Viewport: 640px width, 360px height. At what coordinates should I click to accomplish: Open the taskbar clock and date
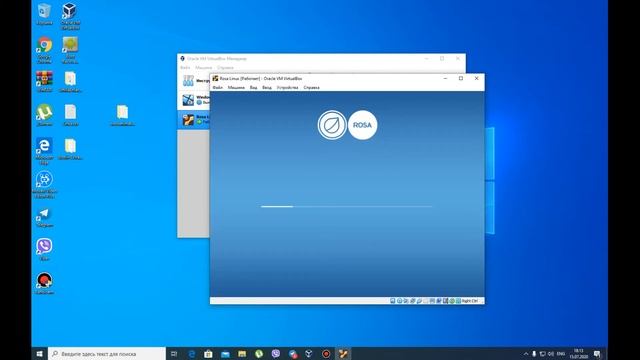[x=578, y=353]
